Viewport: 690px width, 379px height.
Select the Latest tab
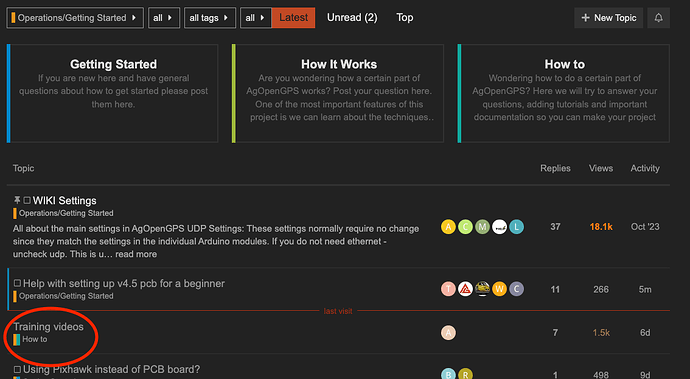[x=294, y=18]
